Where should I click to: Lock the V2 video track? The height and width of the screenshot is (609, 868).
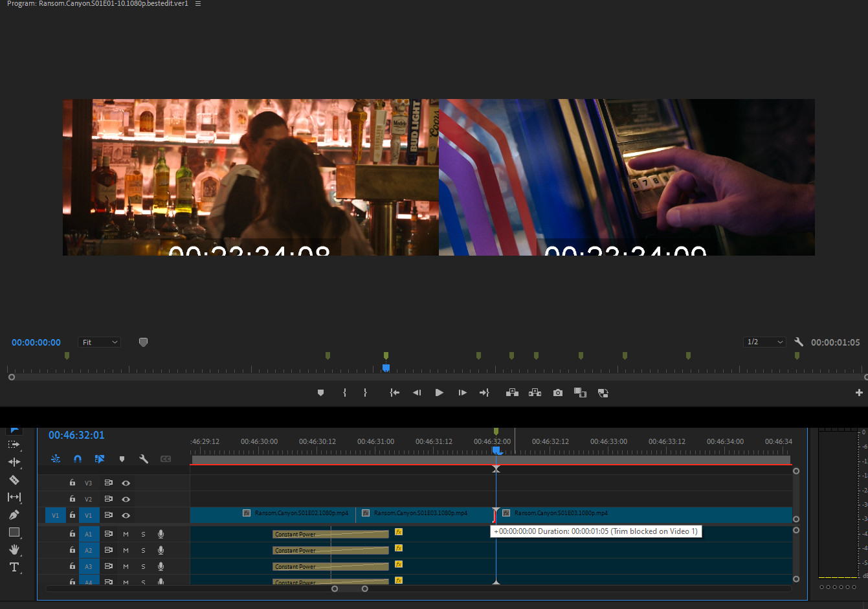point(72,499)
